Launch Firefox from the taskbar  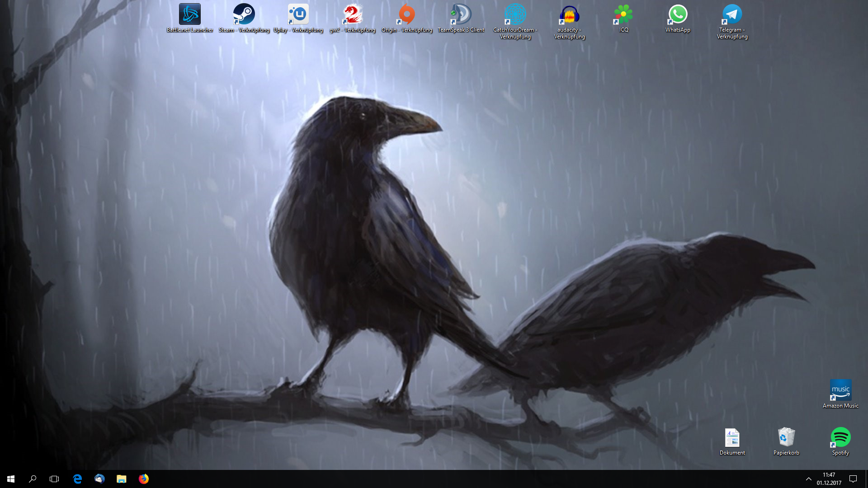pos(143,479)
